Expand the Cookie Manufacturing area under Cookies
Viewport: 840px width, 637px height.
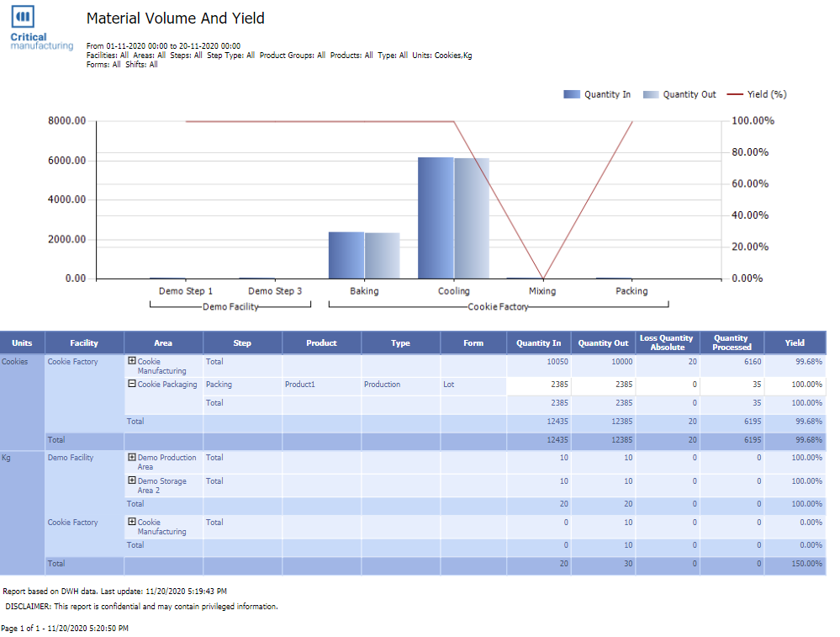(x=132, y=361)
